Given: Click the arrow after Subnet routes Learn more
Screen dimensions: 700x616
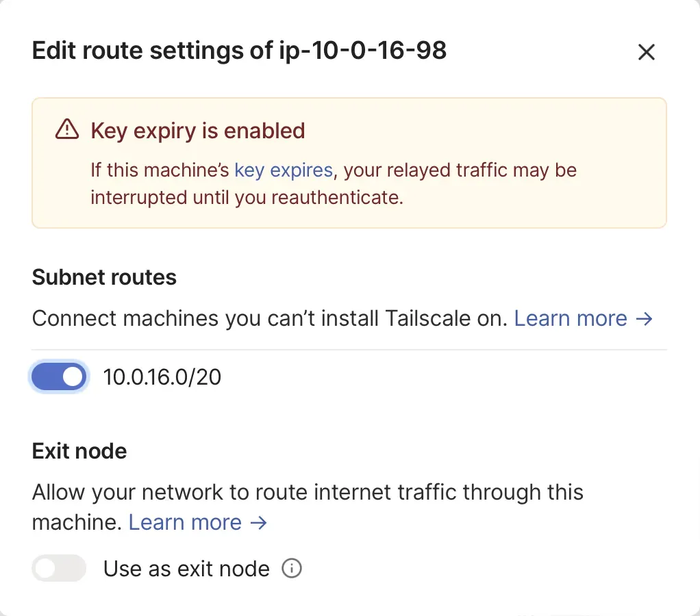Looking at the screenshot, I should pos(644,318).
